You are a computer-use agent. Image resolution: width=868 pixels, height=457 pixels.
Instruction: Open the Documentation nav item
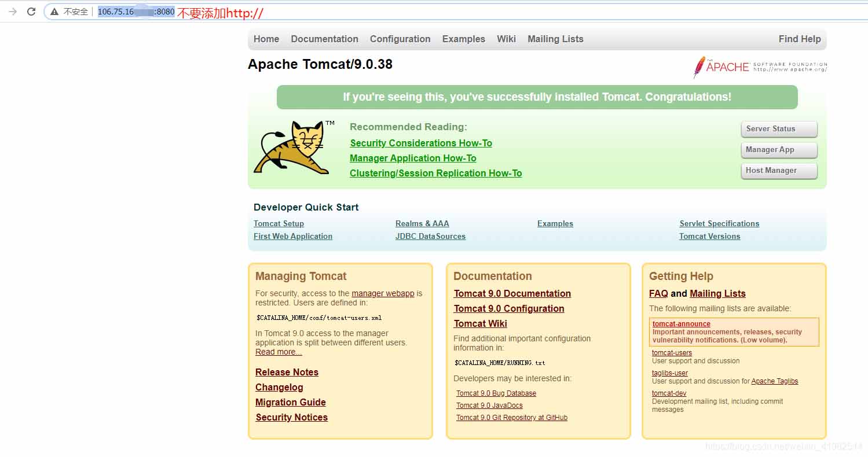point(324,39)
